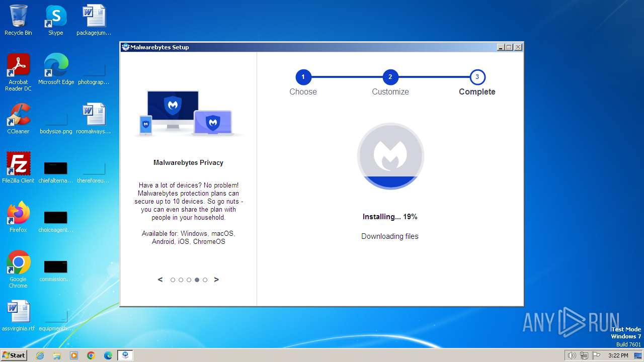The height and width of the screenshot is (362, 644).
Task: Close the Malwarebytes Setup window
Action: click(518, 47)
